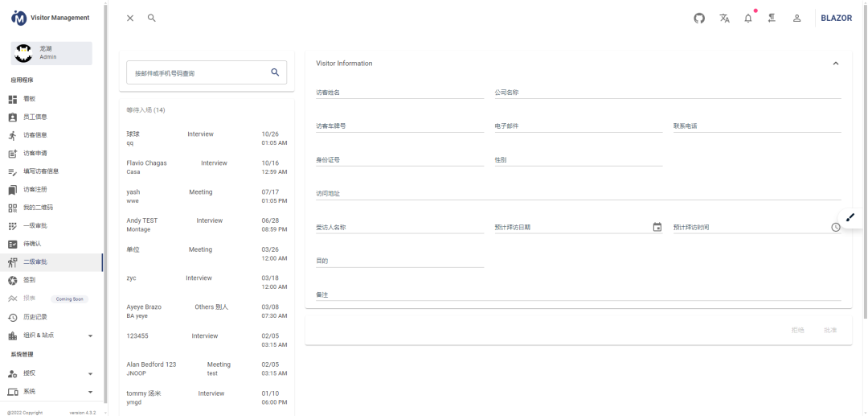This screenshot has height=416, width=868.
Task: Go to 历史记录 in the sidebar
Action: tap(36, 317)
